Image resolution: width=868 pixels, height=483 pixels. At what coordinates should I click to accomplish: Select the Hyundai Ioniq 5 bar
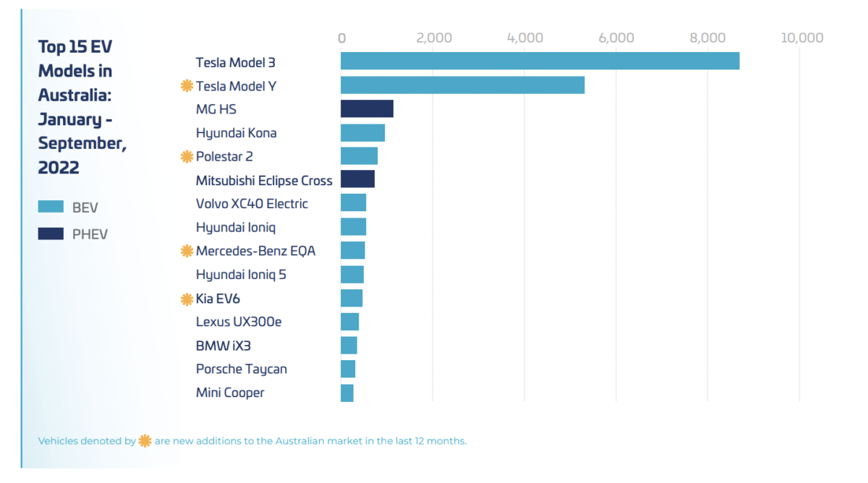tap(352, 274)
